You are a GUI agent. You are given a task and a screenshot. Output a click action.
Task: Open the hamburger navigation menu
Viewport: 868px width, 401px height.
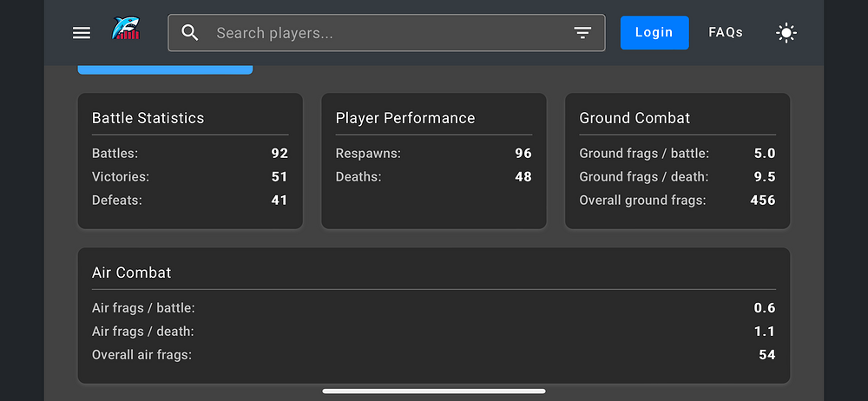click(82, 33)
